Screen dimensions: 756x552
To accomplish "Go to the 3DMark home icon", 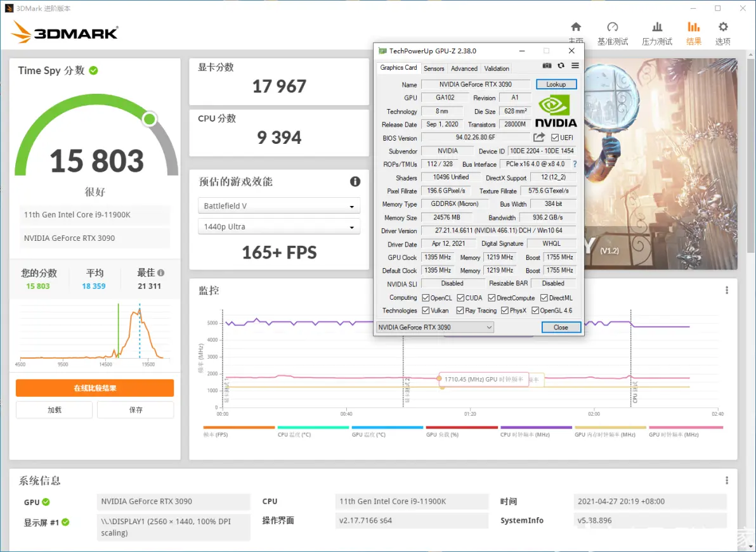I will [576, 27].
